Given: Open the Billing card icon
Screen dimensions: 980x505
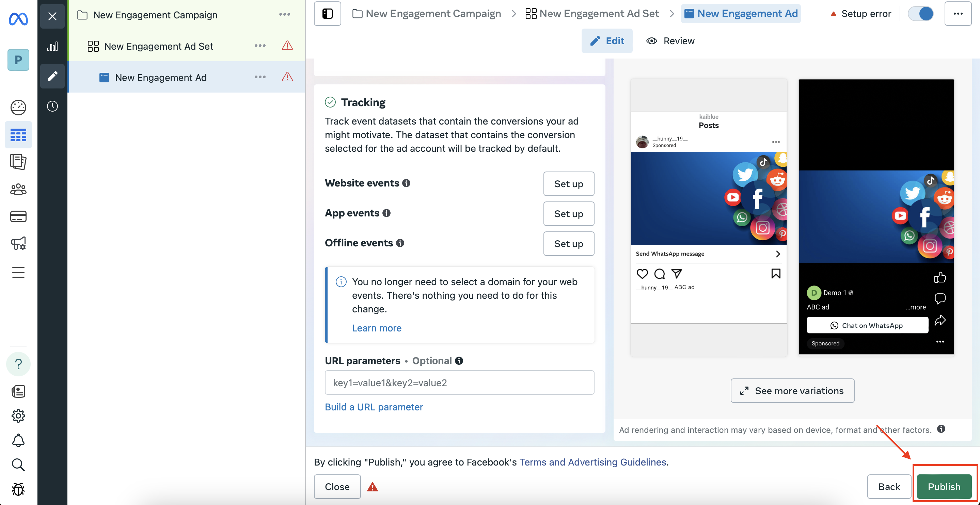Looking at the screenshot, I should click(18, 216).
